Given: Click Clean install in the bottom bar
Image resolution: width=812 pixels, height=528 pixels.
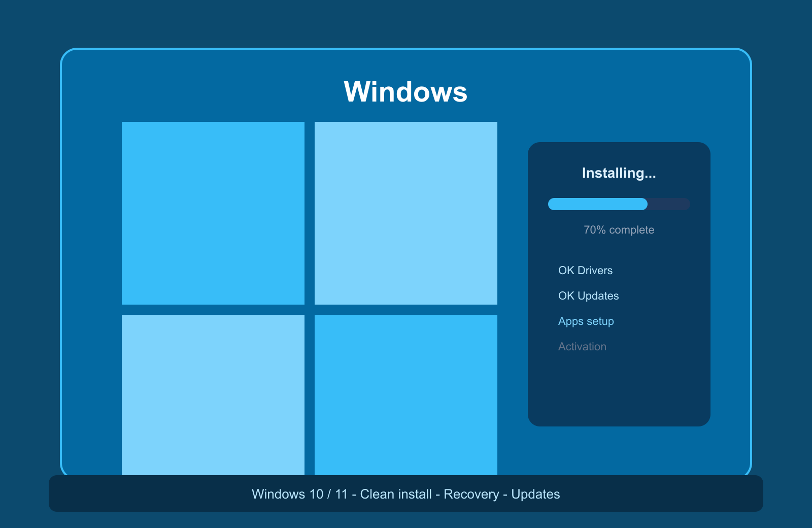Looking at the screenshot, I should (396, 494).
